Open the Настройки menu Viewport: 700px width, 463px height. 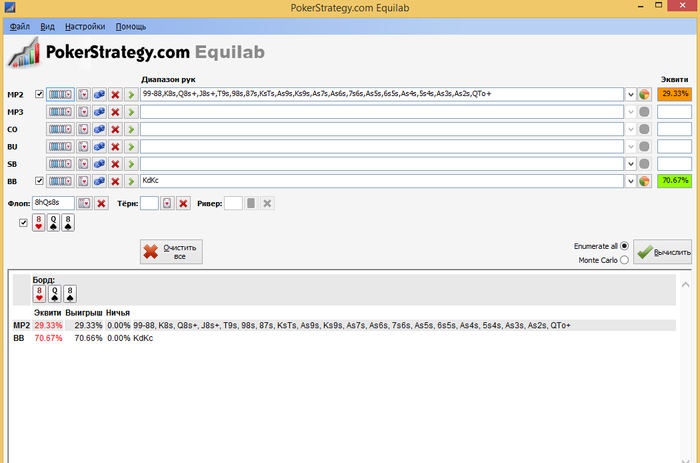[x=85, y=27]
